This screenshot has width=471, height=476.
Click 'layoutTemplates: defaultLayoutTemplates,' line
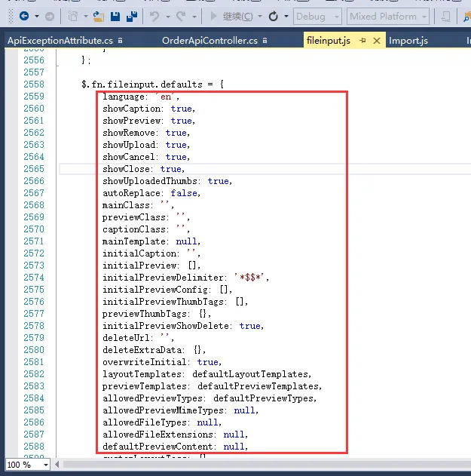206,374
